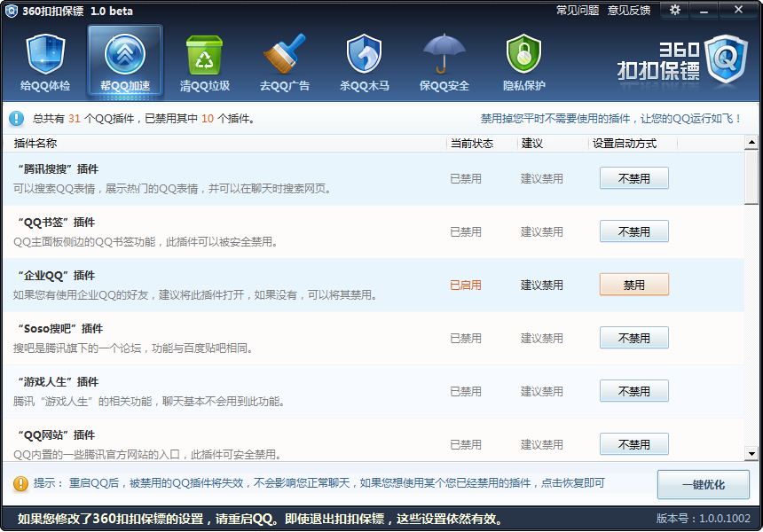Click scrollbar down arrow
The image size is (763, 532).
(751, 454)
